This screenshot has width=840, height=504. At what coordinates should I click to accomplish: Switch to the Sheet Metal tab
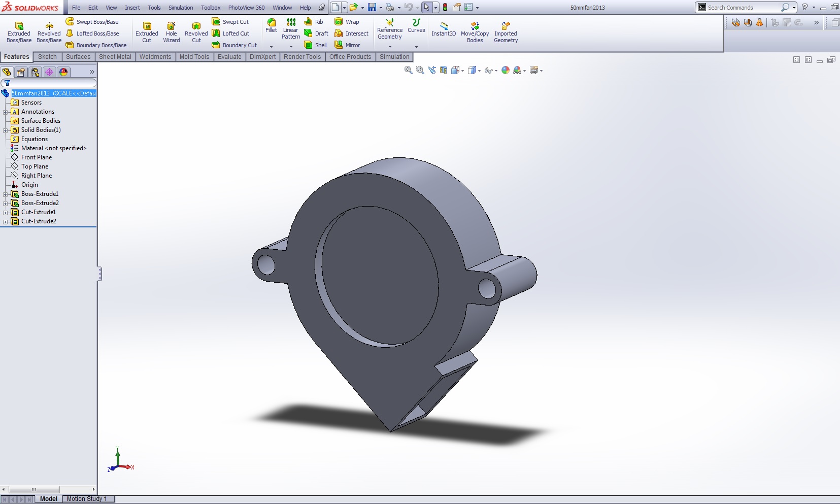tap(115, 57)
